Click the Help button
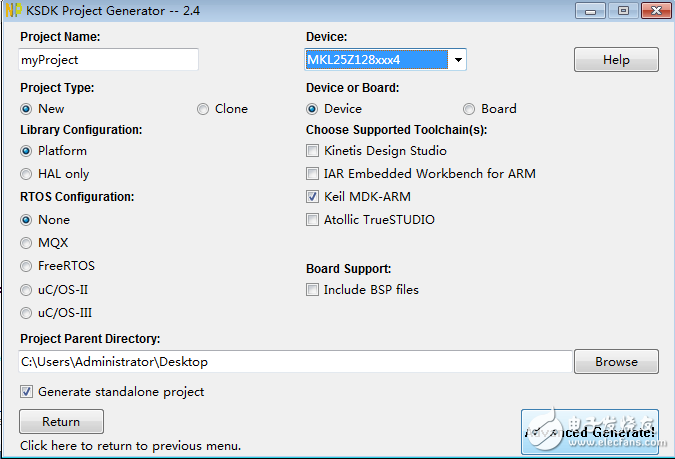Screen dimensions: 675x459 (x=616, y=59)
